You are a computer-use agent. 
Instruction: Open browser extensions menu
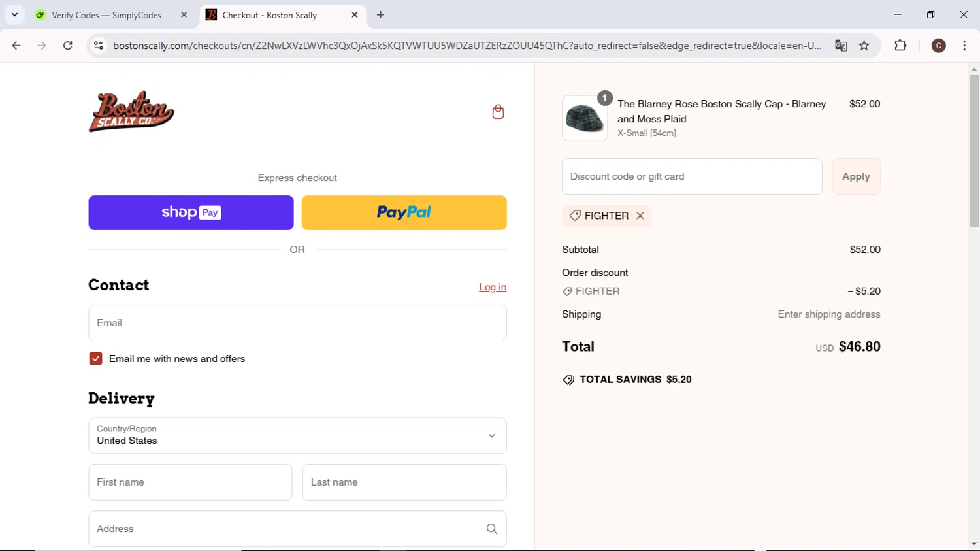pos(900,46)
